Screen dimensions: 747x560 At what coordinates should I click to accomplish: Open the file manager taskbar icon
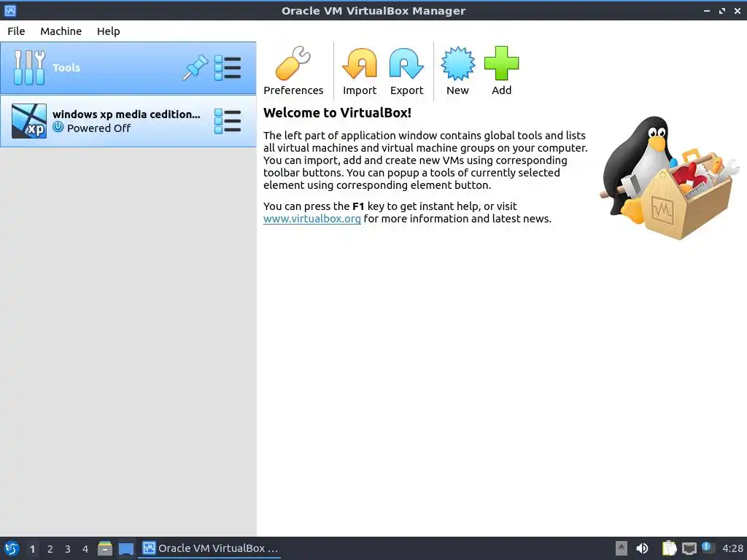click(x=105, y=548)
